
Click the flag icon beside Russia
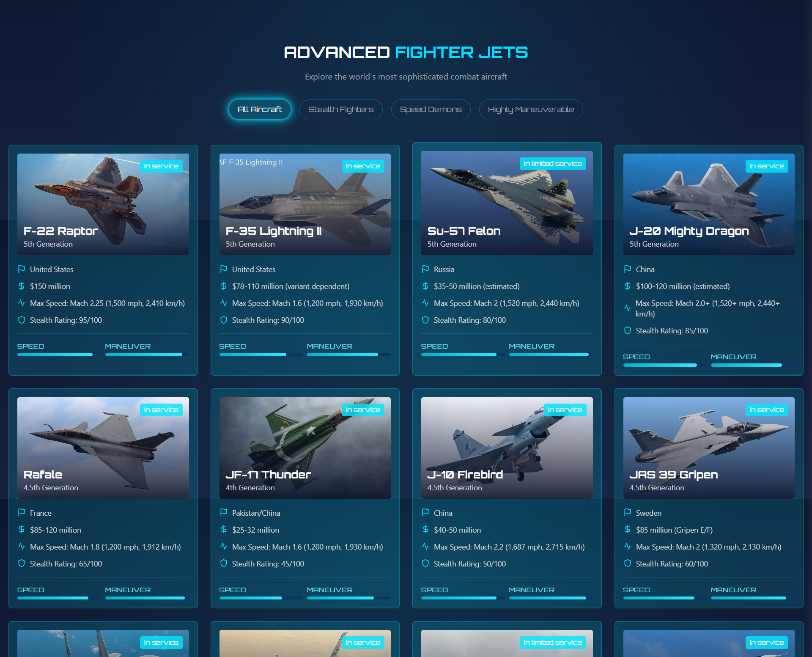(x=425, y=269)
